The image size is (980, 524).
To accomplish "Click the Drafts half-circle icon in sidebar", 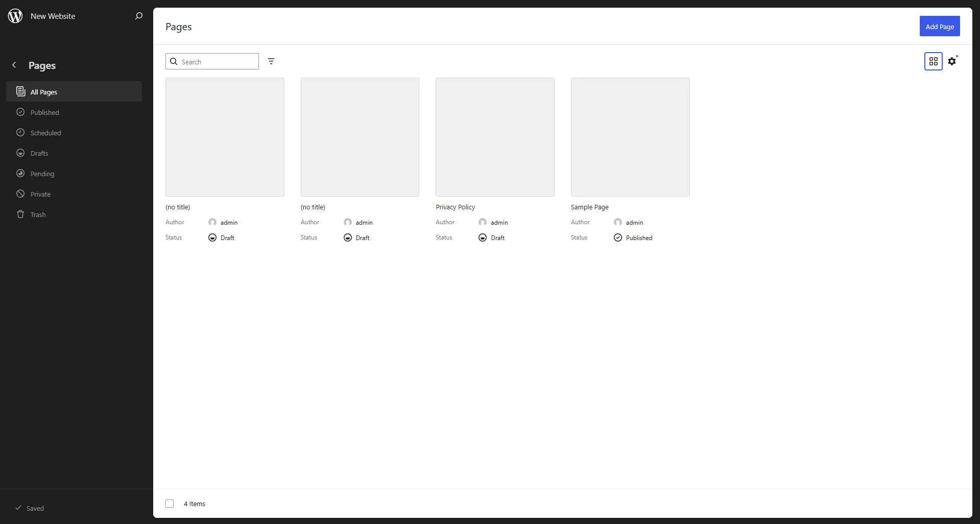I will (x=20, y=153).
